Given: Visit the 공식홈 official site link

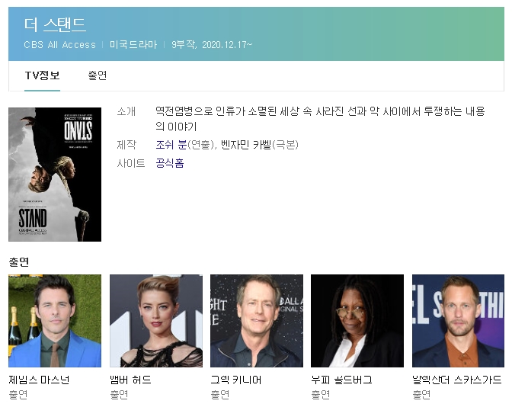Looking at the screenshot, I should (x=169, y=163).
